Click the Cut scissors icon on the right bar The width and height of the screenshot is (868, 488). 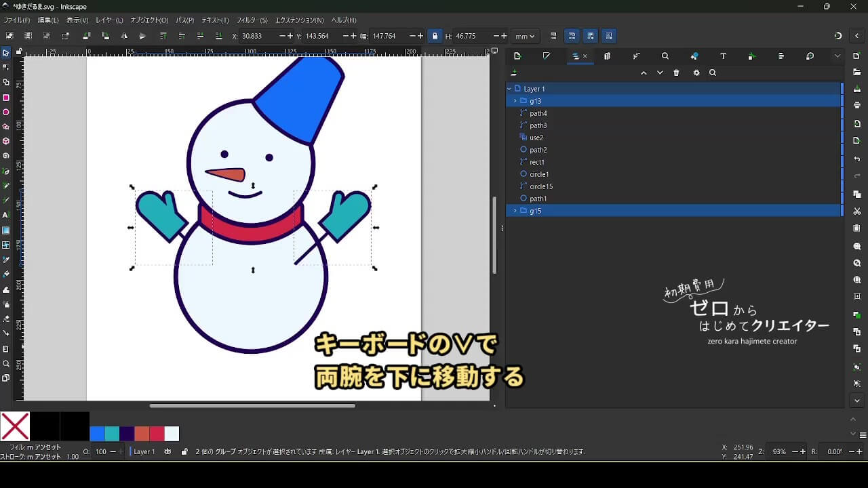click(x=857, y=211)
